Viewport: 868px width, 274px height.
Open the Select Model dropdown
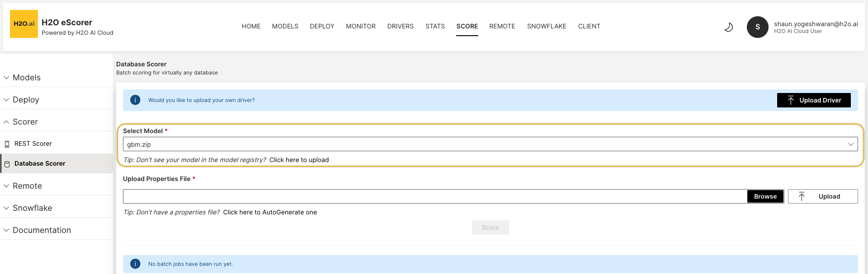(490, 144)
